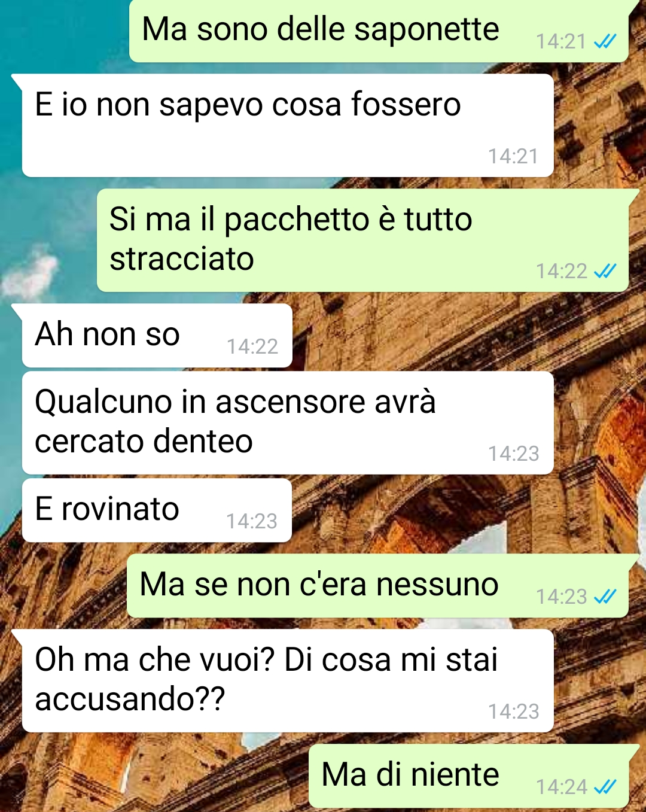Tap the 14:22 timestamp on 'Ah non so'

click(252, 346)
